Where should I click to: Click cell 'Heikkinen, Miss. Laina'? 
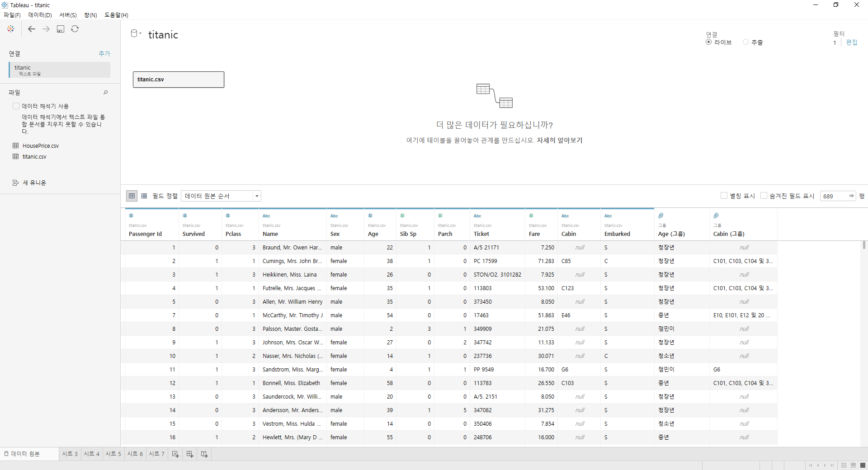[292, 275]
